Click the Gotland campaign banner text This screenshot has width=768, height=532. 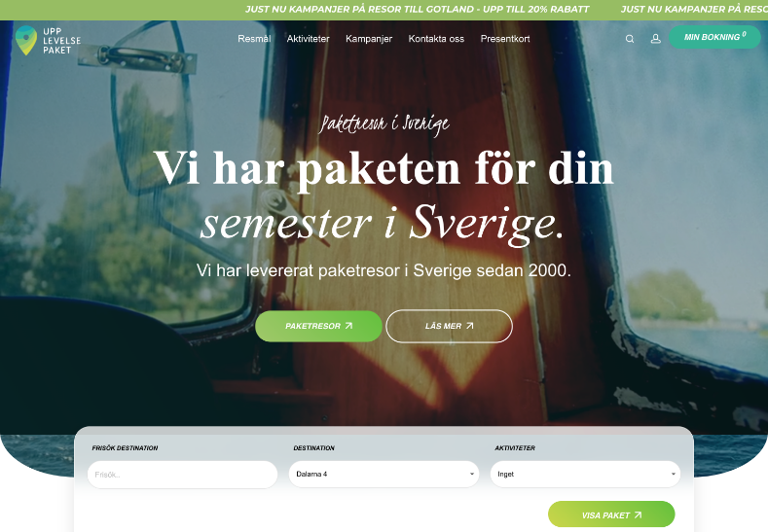click(417, 10)
